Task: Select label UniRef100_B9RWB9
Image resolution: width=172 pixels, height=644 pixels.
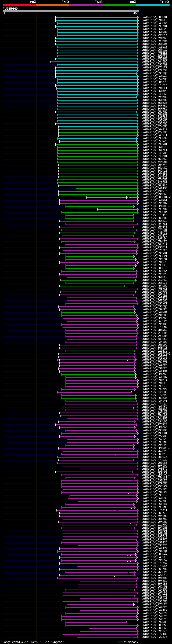Action: 154,622
